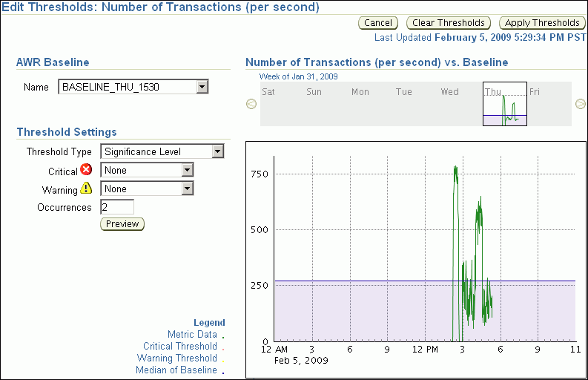Select the Thu thumbnail in week strip
Image resolution: width=588 pixels, height=380 pixels.
[x=504, y=104]
